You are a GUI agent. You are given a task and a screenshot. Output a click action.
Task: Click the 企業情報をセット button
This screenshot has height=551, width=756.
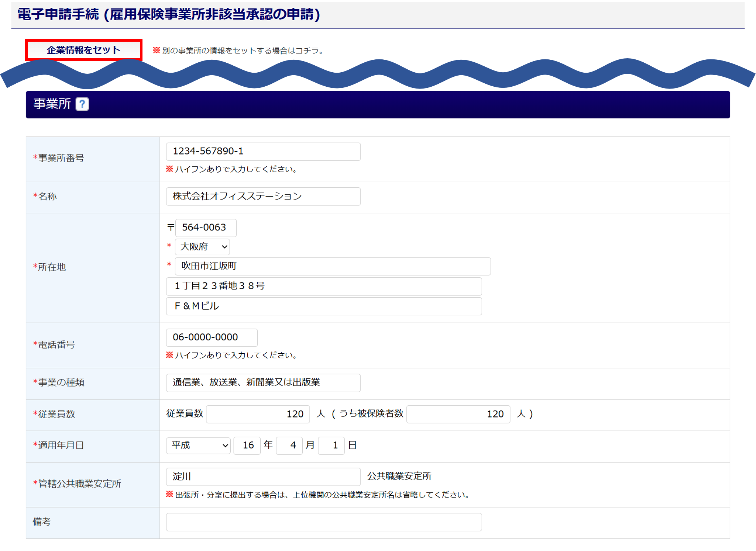click(x=84, y=50)
